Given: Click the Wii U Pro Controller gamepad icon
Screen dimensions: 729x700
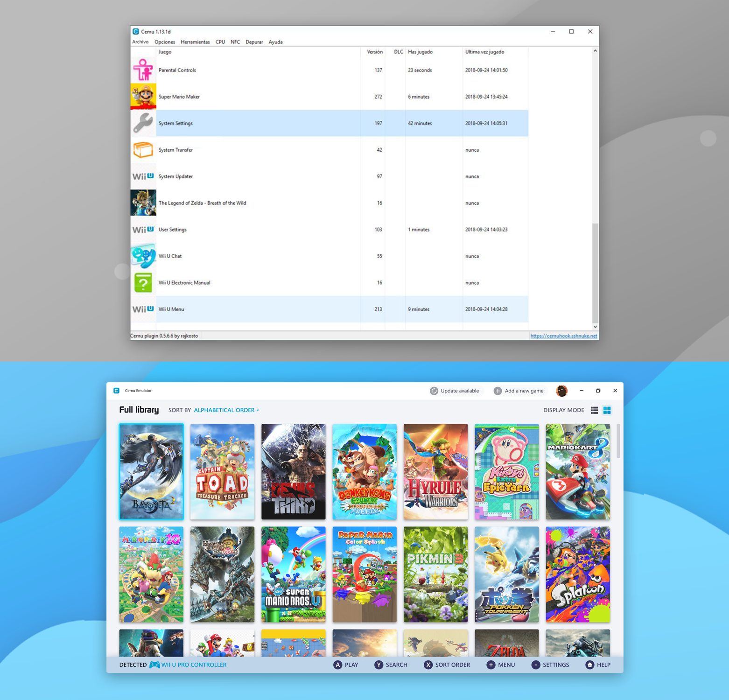Looking at the screenshot, I should pyautogui.click(x=154, y=665).
